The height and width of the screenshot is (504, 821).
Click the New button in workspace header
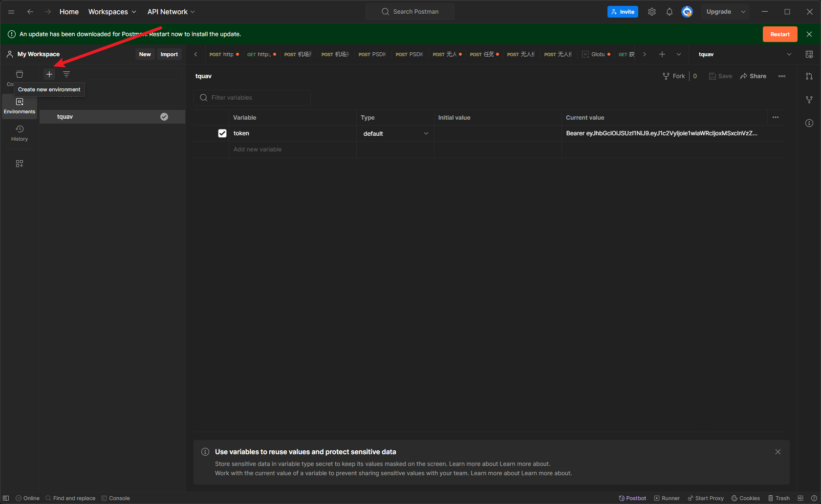point(145,54)
